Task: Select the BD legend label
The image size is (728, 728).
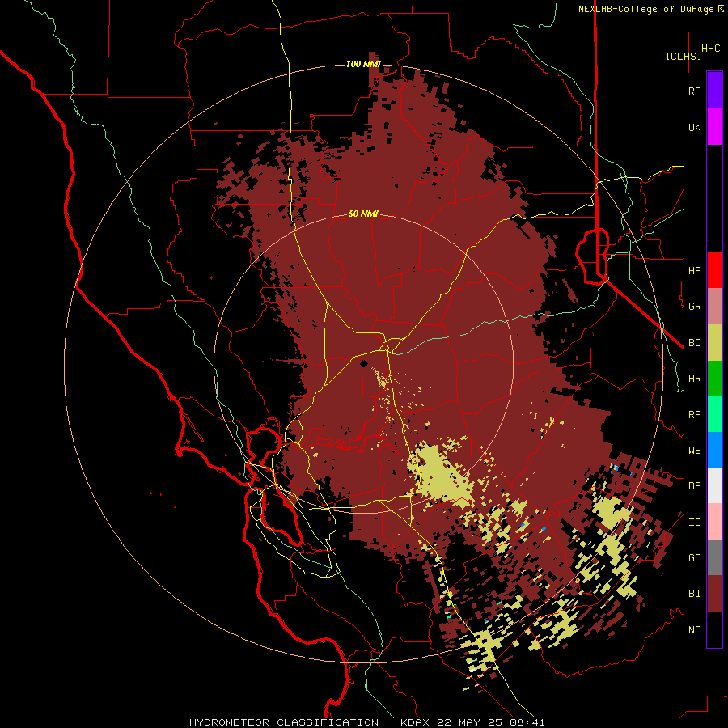Action: [694, 343]
